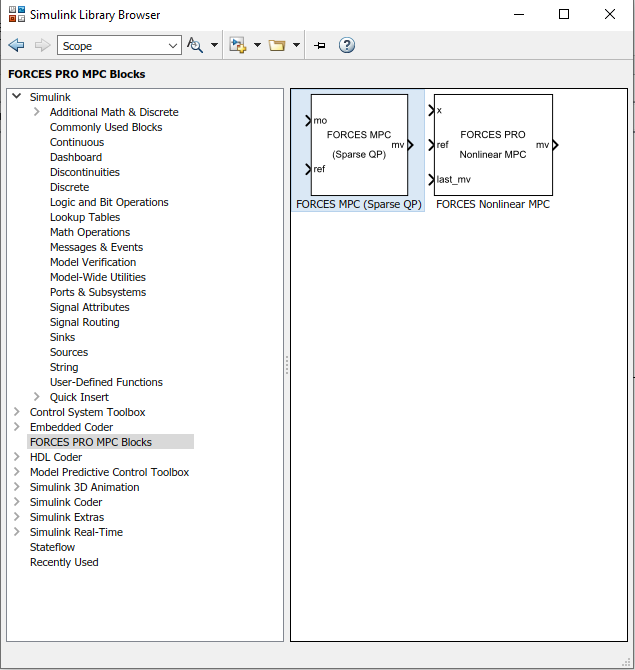Expand Model Predictive Control Toolbox

(17, 471)
